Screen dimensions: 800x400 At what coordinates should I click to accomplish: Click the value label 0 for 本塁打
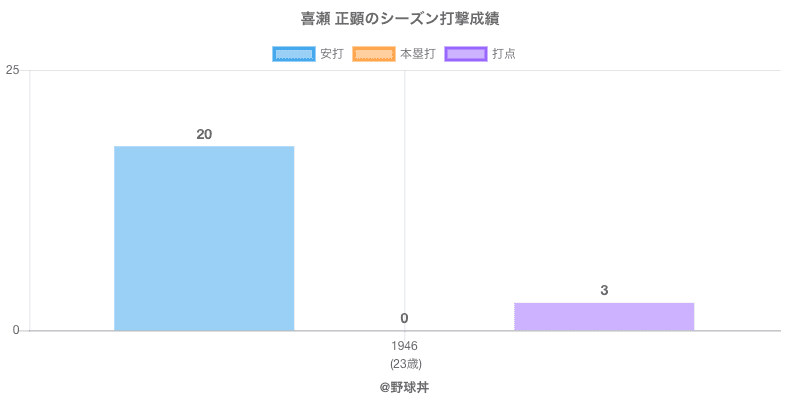click(x=404, y=318)
